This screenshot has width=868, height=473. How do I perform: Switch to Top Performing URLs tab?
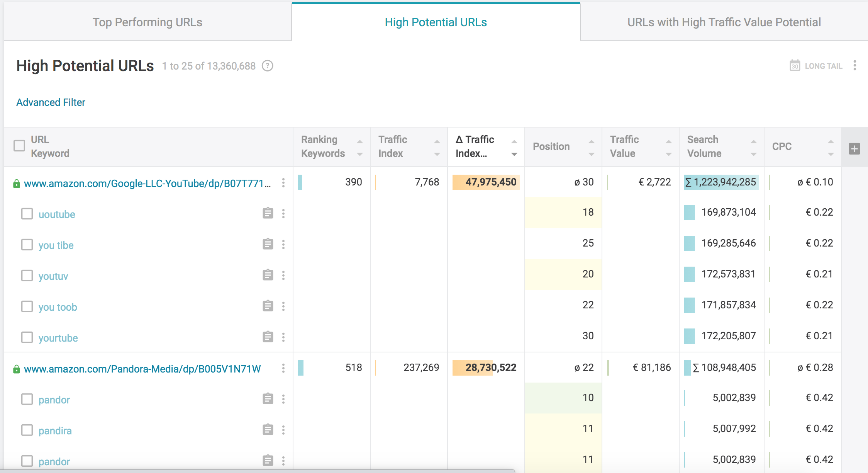147,22
